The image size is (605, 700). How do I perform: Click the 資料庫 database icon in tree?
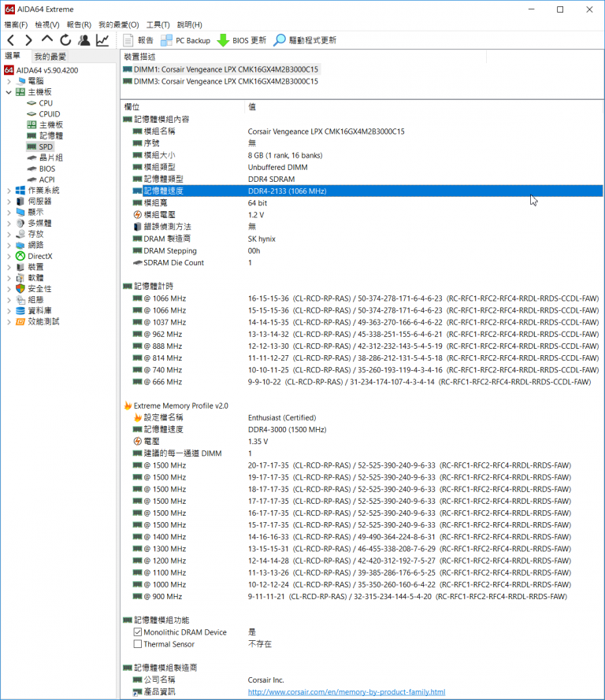pos(20,311)
